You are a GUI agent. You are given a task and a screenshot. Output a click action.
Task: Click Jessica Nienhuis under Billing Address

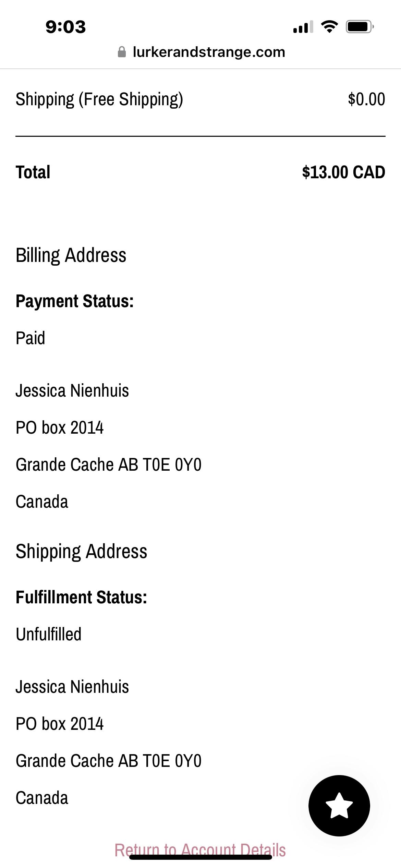pos(72,390)
